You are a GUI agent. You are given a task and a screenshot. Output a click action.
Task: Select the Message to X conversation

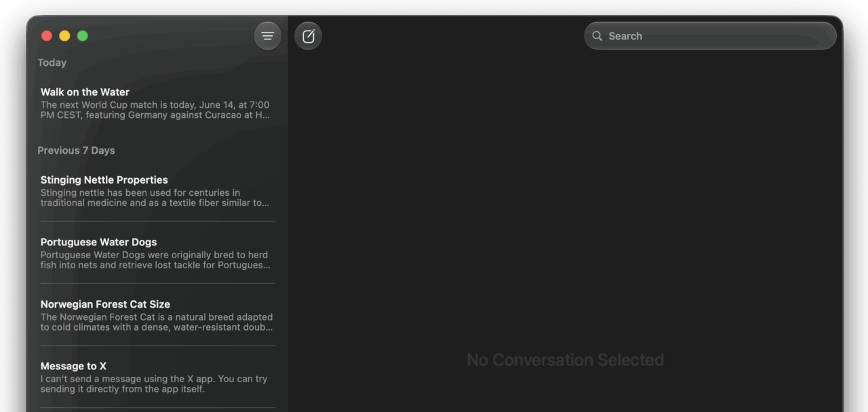[158, 377]
